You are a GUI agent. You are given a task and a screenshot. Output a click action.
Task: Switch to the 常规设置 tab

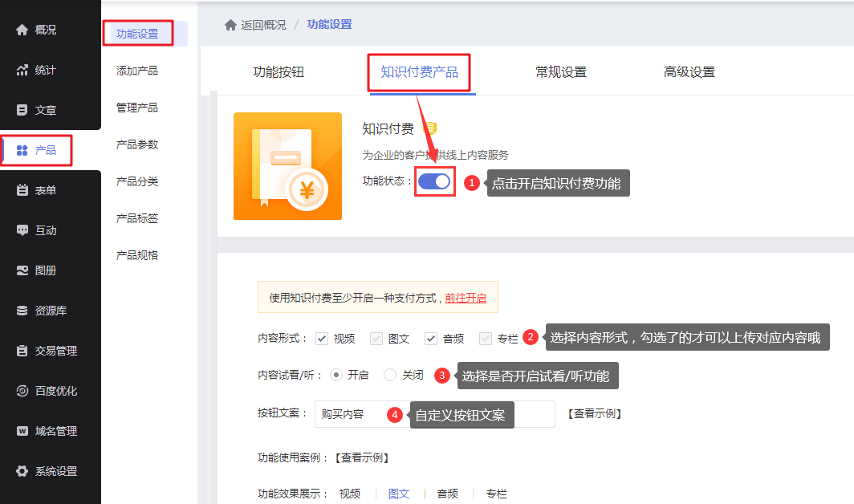coord(560,71)
